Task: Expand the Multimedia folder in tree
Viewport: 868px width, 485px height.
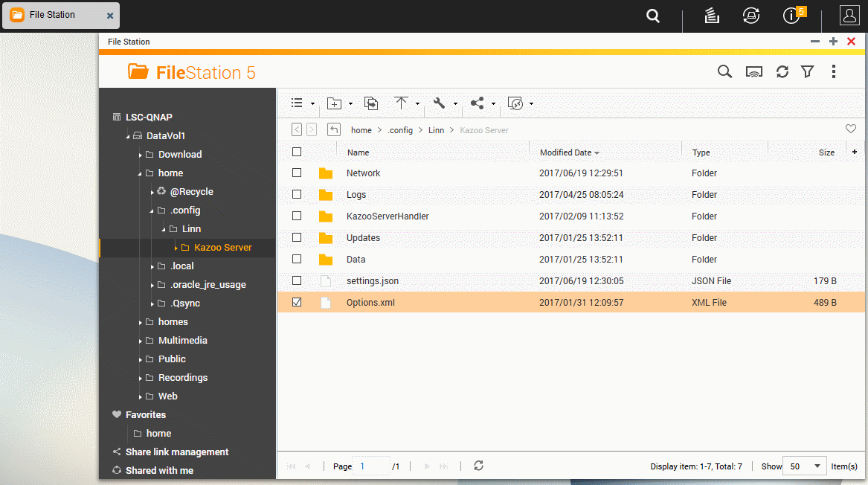Action: [140, 341]
